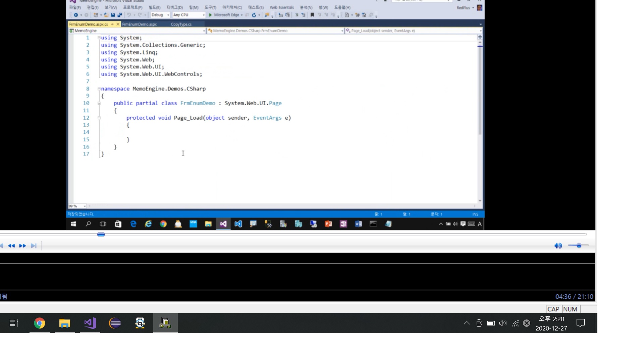The width and height of the screenshot is (644, 362).
Task: Click the Chrome icon in the recorded taskbar
Action: pyautogui.click(x=163, y=224)
